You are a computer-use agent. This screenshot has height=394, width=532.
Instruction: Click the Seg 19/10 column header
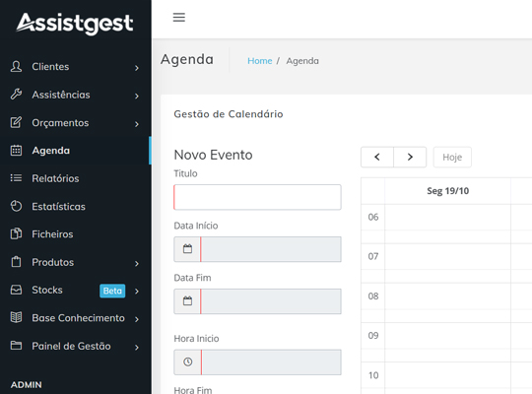coord(448,191)
